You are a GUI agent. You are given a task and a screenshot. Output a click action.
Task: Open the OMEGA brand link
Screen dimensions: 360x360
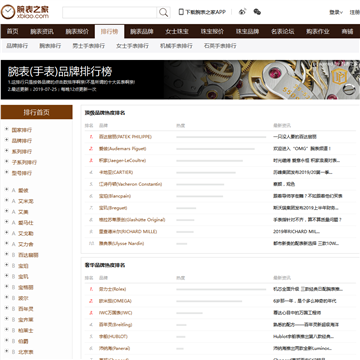pos(115,301)
